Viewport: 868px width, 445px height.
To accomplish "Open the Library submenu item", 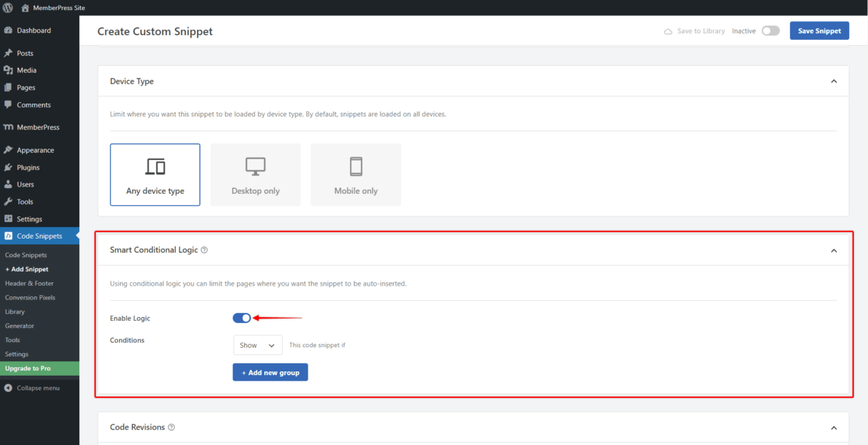I will click(x=15, y=311).
